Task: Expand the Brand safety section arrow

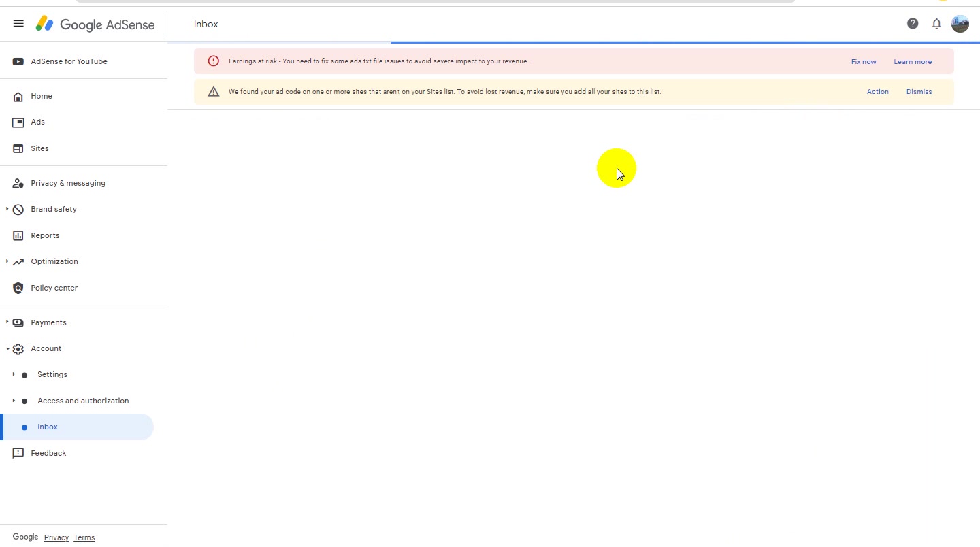Action: click(x=7, y=209)
